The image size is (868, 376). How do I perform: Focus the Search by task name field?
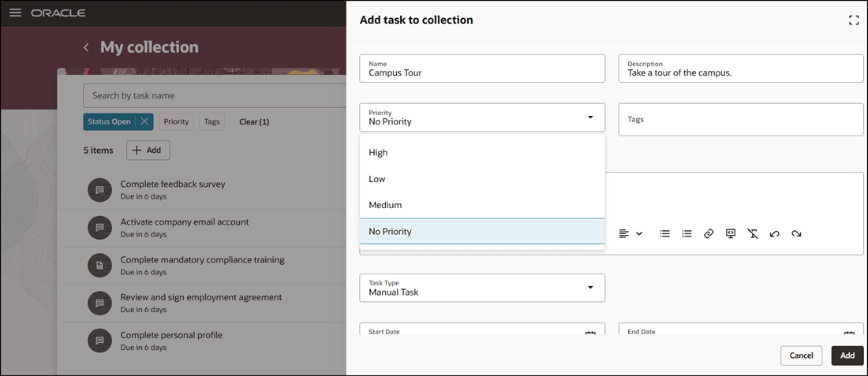coord(215,95)
